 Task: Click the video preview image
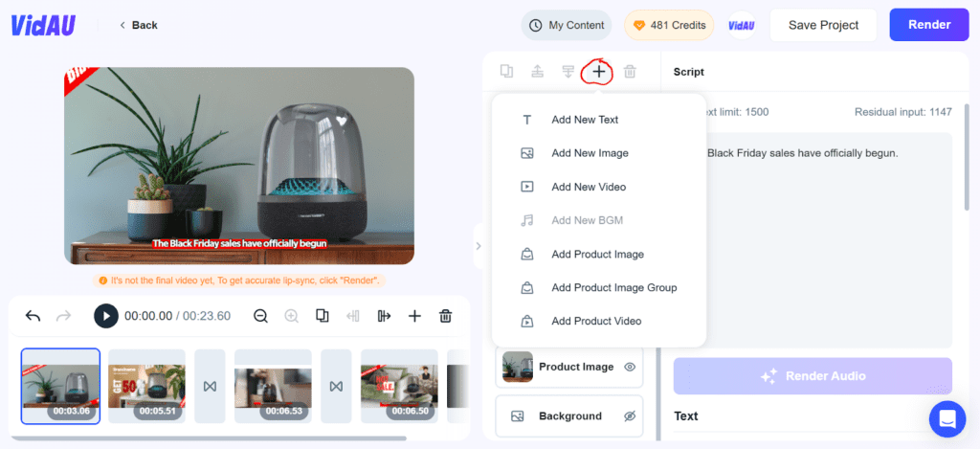coord(239,166)
